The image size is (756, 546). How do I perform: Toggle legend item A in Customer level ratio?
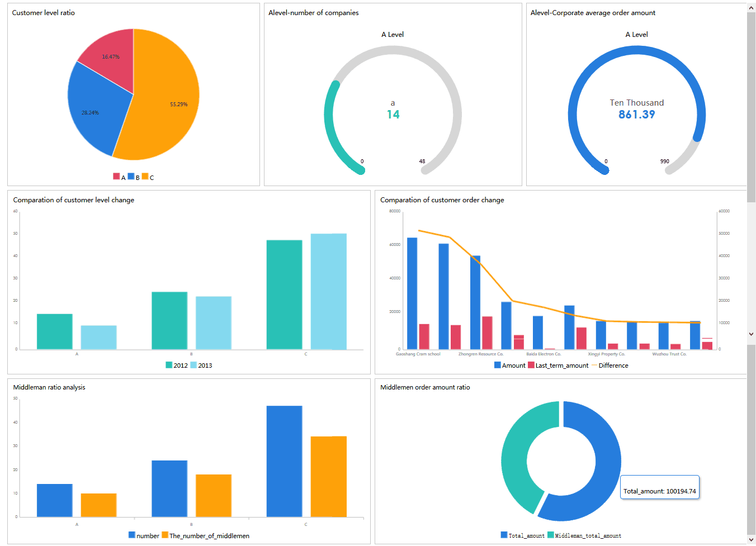tap(120, 177)
